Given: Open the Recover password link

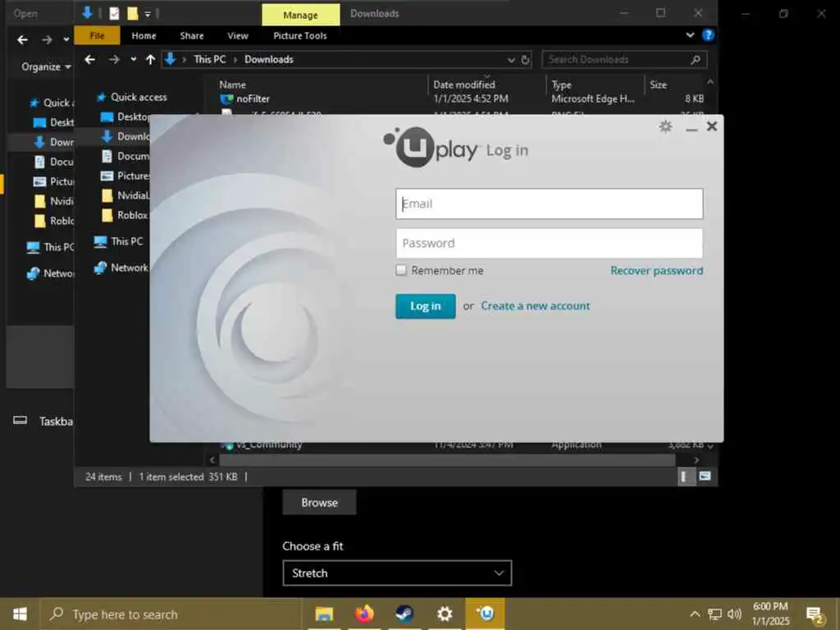Looking at the screenshot, I should (657, 271).
